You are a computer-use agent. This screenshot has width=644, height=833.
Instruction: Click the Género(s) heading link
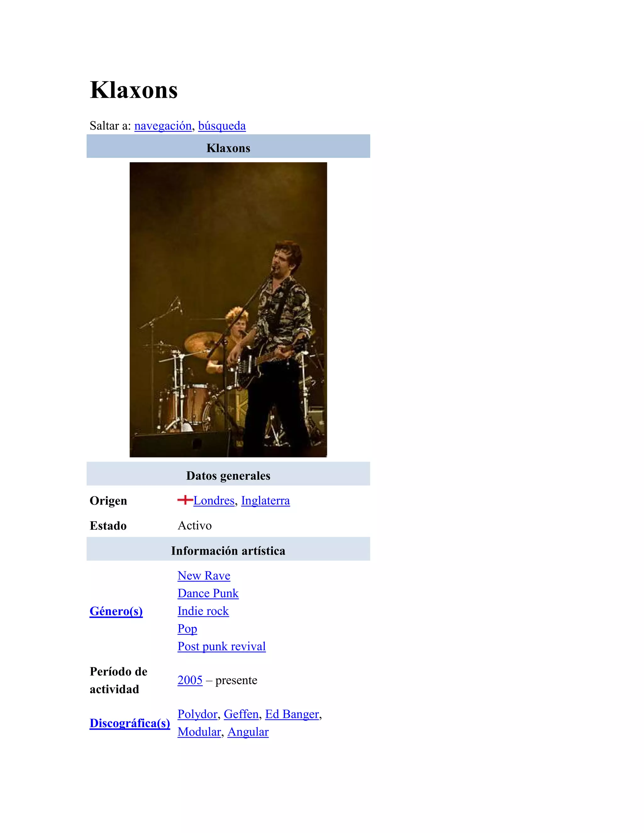click(116, 611)
